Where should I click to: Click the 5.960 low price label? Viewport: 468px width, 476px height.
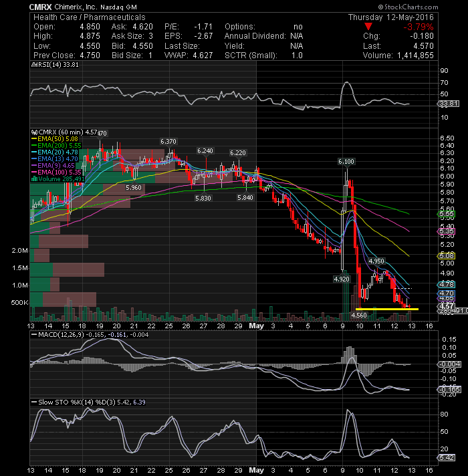point(134,188)
